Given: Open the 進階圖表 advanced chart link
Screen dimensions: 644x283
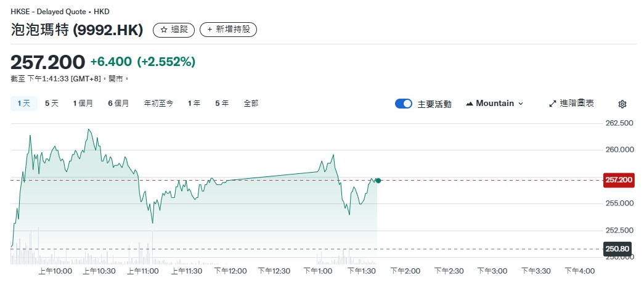Looking at the screenshot, I should pos(577,104).
